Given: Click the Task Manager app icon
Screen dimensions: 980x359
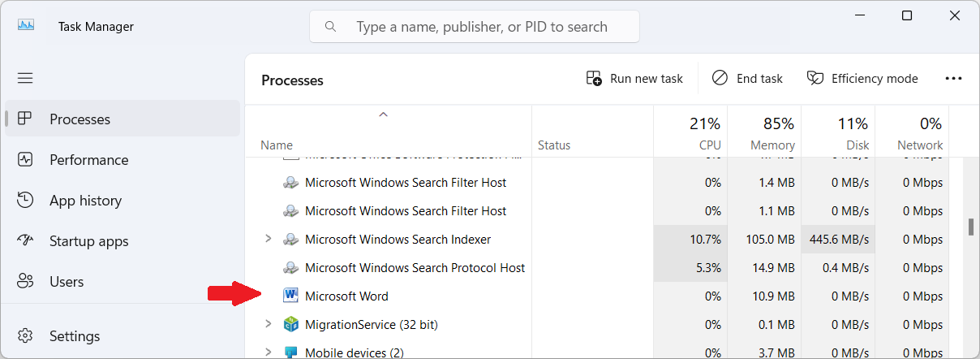Looking at the screenshot, I should click(26, 25).
